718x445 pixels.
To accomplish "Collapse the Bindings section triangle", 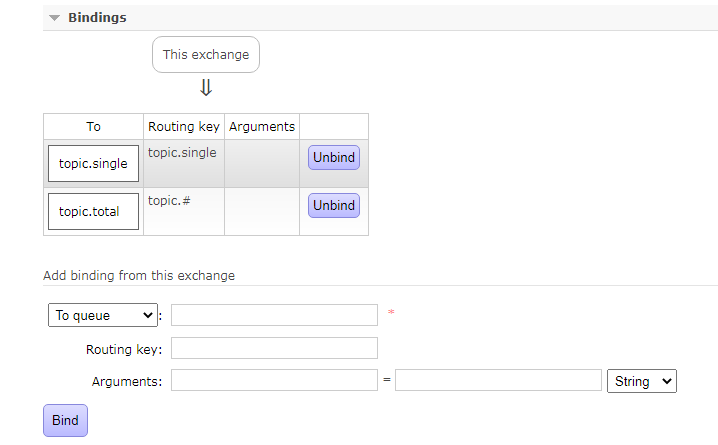I will tap(54, 18).
